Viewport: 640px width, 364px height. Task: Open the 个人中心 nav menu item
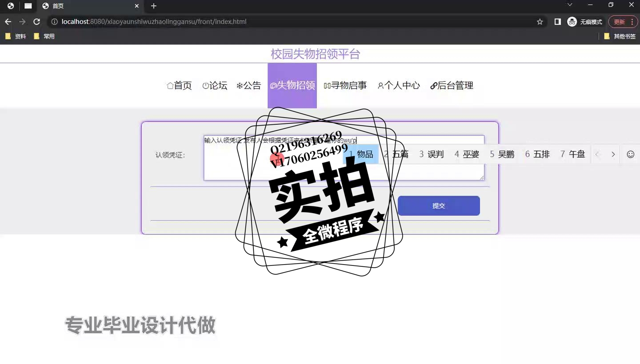[399, 86]
